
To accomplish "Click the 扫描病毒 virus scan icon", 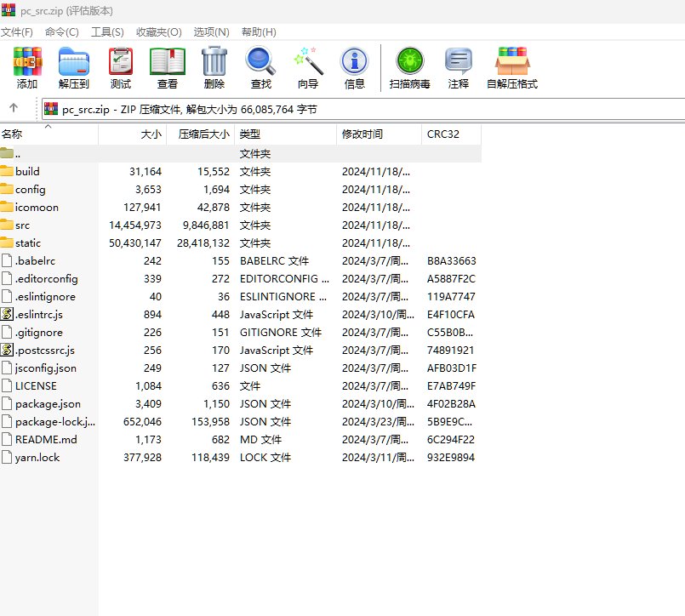I will click(409, 68).
